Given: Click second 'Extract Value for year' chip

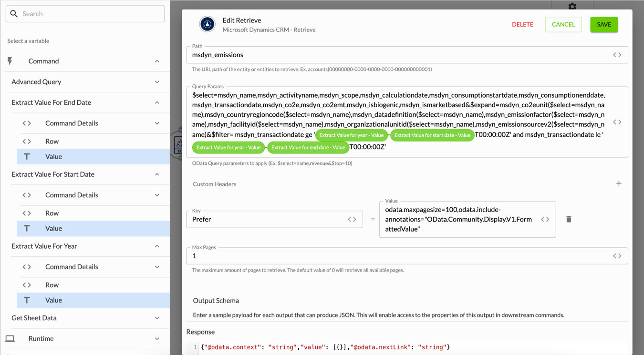Looking at the screenshot, I should 229,147.
